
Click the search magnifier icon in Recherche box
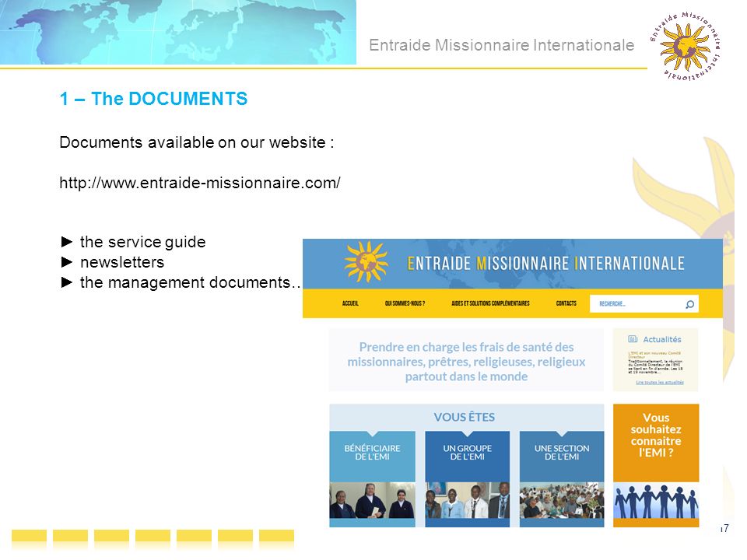click(690, 304)
